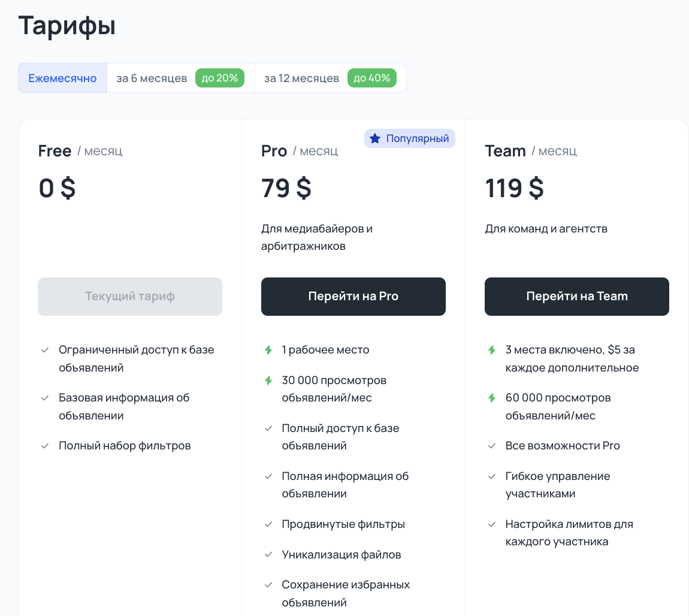
Task: Click the Популярный label badge
Action: tap(410, 139)
